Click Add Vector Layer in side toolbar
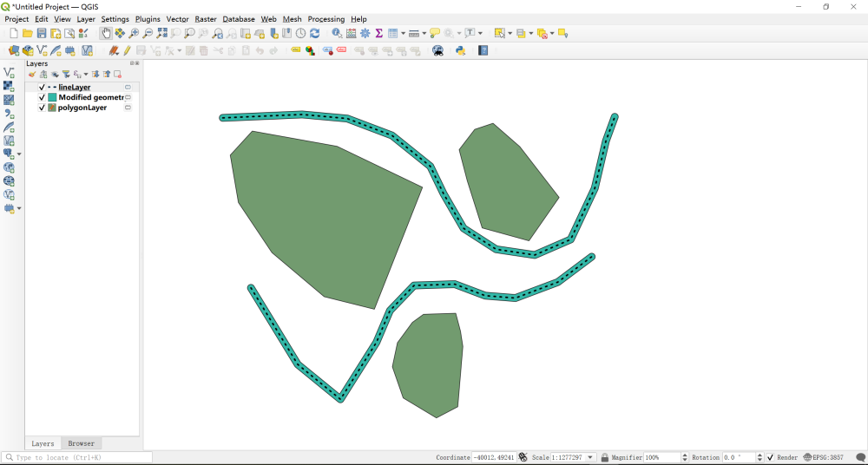 pyautogui.click(x=9, y=72)
